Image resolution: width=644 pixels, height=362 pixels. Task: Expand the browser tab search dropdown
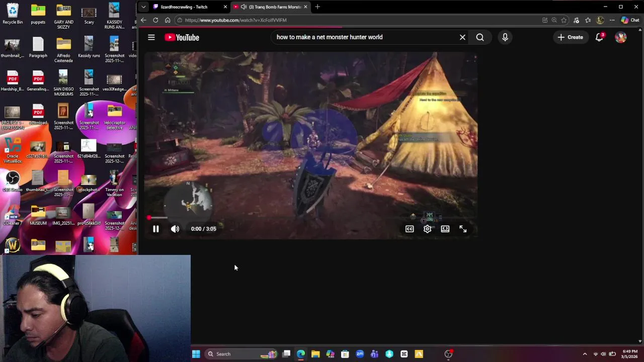pyautogui.click(x=143, y=7)
